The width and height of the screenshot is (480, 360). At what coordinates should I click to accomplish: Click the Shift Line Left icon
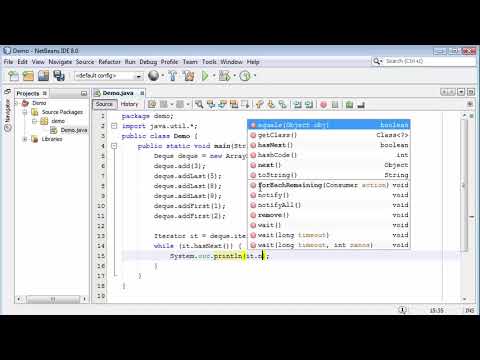[x=297, y=105]
